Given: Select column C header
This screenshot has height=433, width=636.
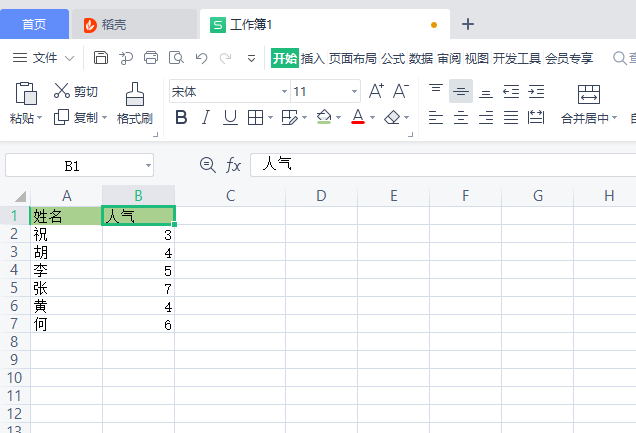Looking at the screenshot, I should click(x=230, y=196).
